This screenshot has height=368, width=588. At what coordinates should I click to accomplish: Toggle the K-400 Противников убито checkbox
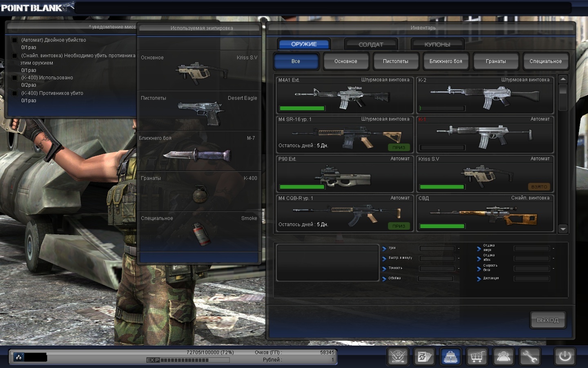(15, 93)
